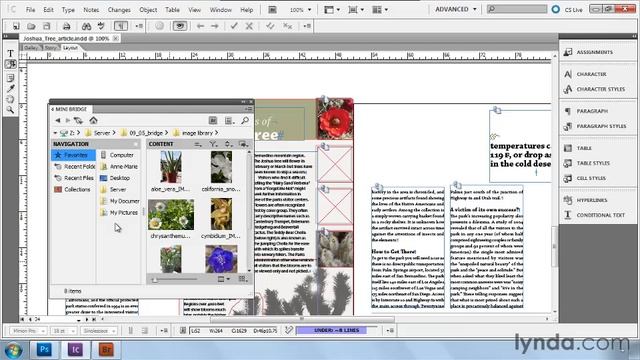Click the Mini Bridge home icon

tap(93, 120)
